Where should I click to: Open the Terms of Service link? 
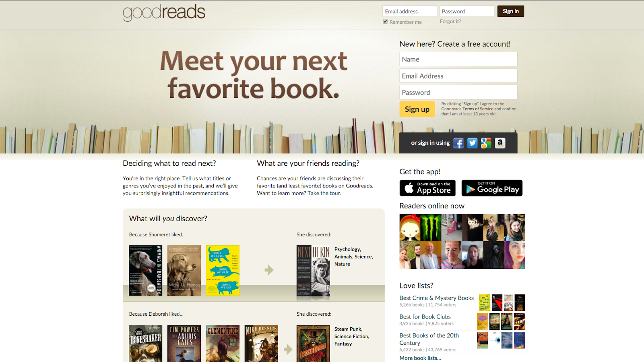[x=478, y=109]
